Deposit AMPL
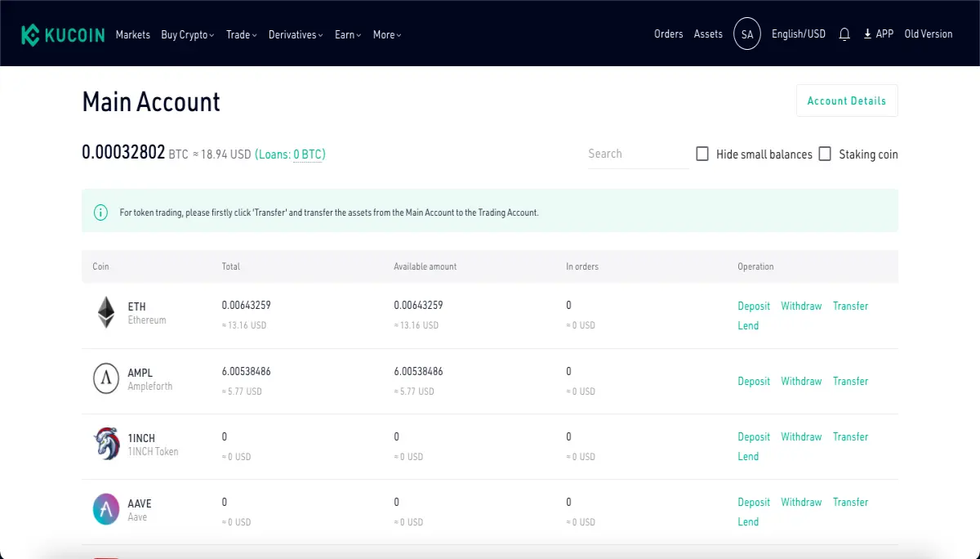The width and height of the screenshot is (980, 559). click(754, 381)
